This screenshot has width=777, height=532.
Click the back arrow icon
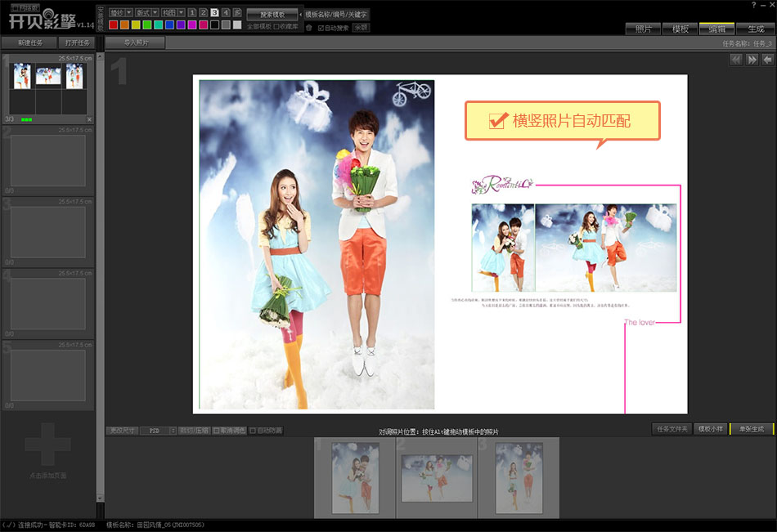tap(767, 60)
